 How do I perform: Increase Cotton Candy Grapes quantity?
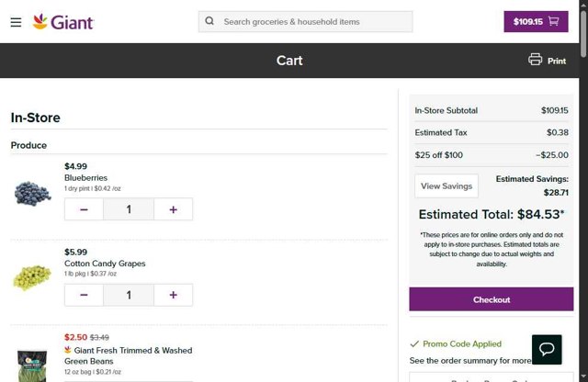pos(174,295)
